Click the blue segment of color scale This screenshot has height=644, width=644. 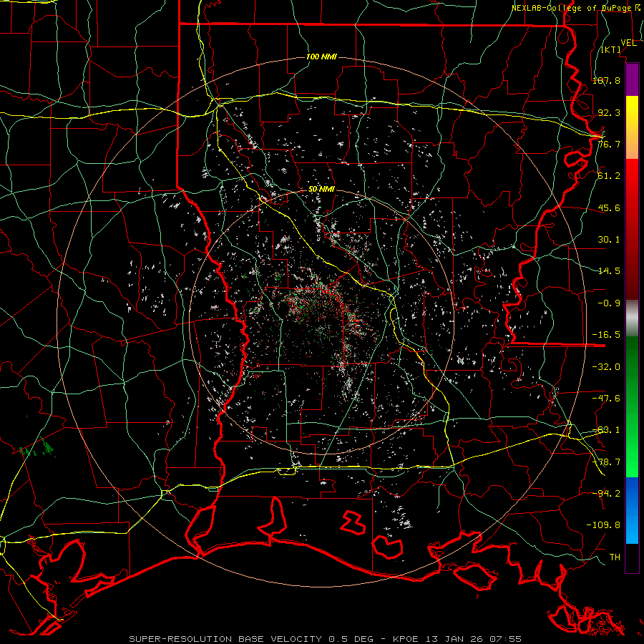click(632, 510)
